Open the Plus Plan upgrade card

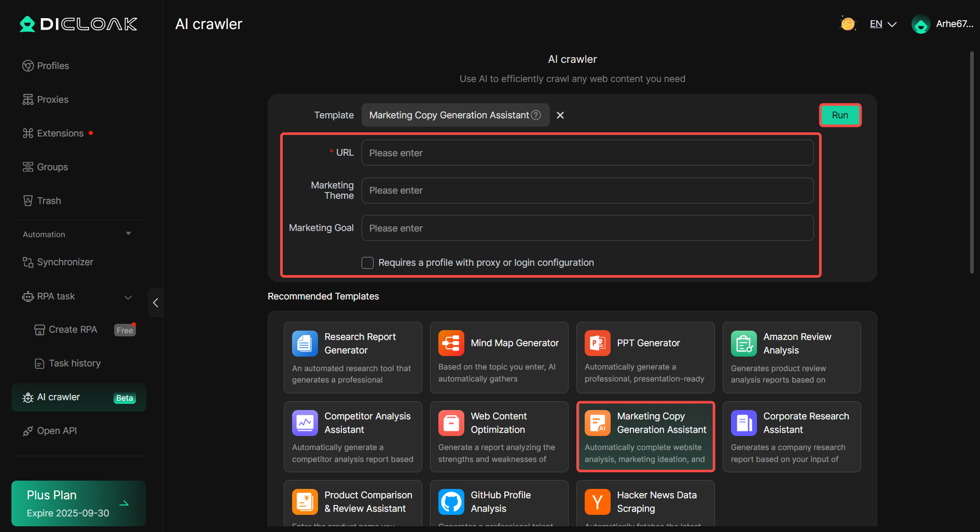pyautogui.click(x=79, y=503)
